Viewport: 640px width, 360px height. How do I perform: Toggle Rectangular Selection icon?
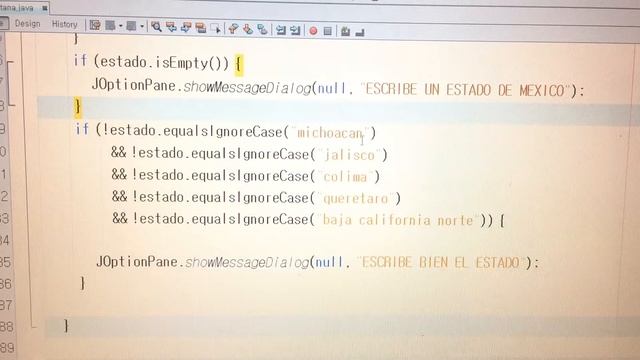(216, 29)
